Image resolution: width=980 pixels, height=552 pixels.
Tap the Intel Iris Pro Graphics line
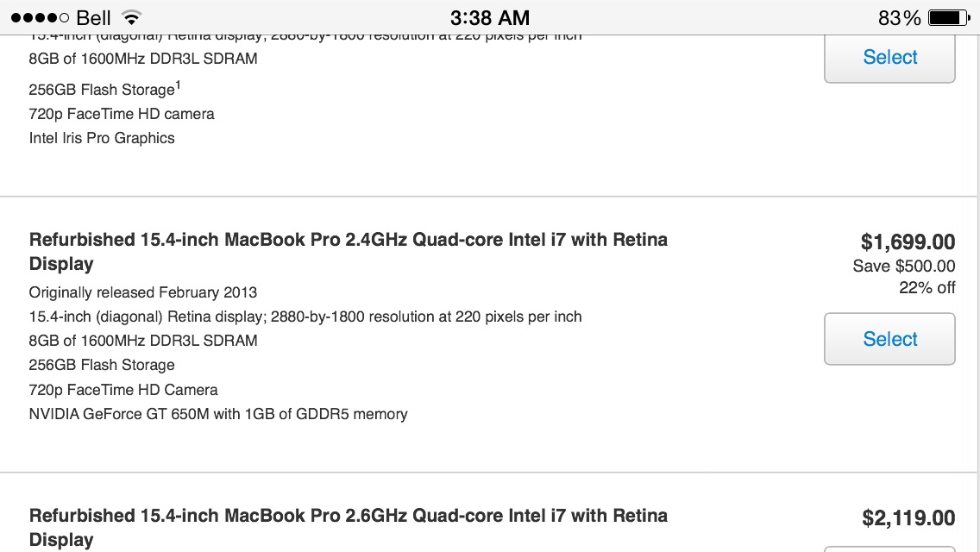click(102, 138)
